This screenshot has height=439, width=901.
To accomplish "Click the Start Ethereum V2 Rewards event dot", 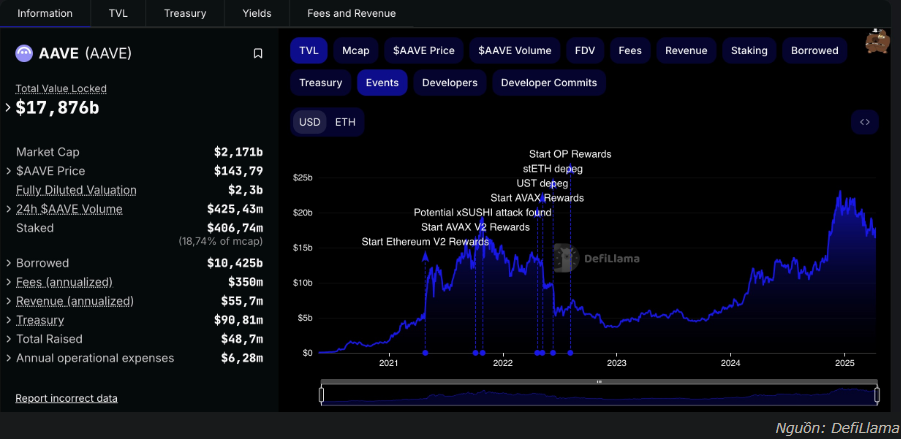I will 425,353.
